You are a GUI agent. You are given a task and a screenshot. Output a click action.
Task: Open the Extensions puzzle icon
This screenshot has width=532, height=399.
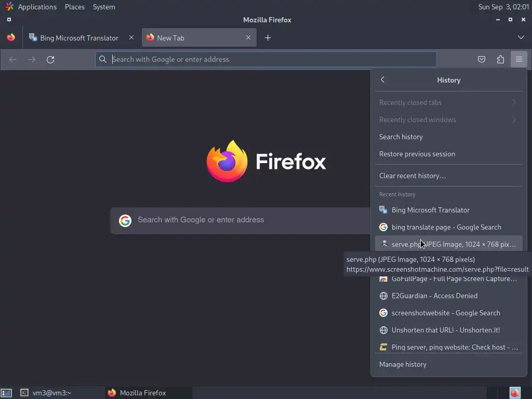point(500,59)
